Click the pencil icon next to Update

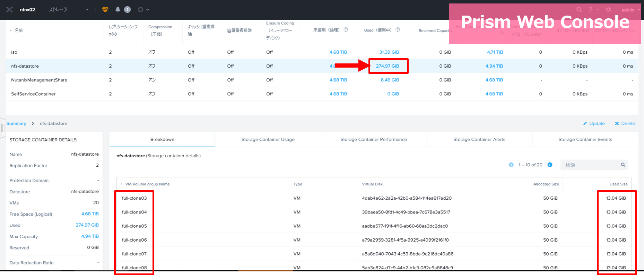tap(585, 124)
